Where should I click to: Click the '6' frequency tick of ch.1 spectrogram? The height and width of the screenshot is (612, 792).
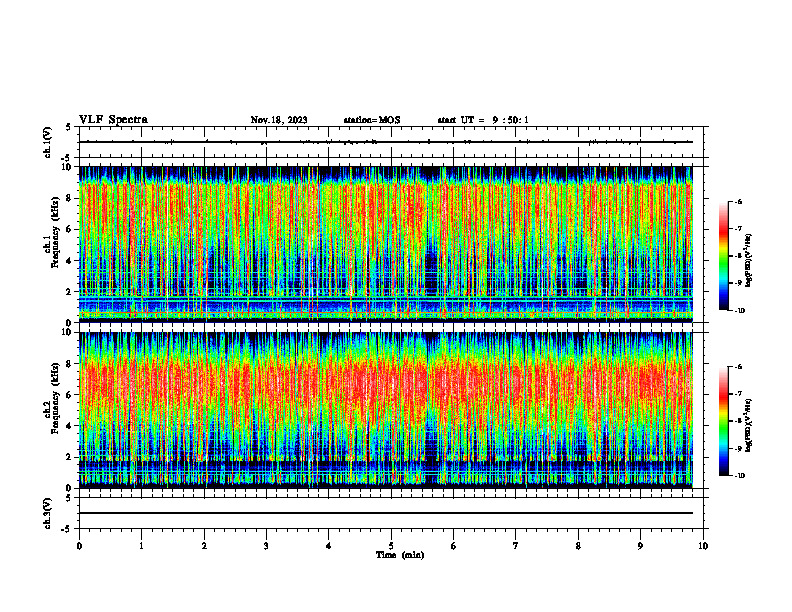click(x=70, y=230)
